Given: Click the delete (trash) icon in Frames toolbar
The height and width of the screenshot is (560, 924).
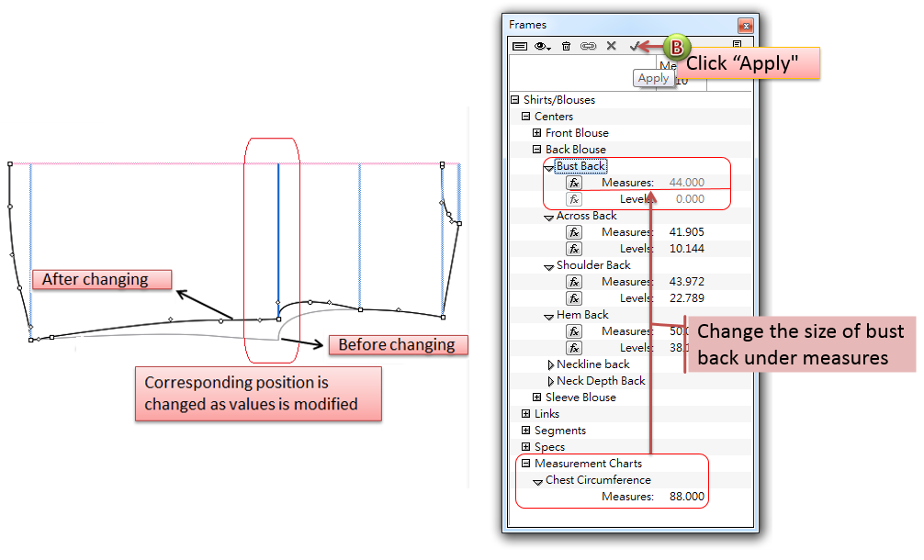Looking at the screenshot, I should click(x=566, y=46).
